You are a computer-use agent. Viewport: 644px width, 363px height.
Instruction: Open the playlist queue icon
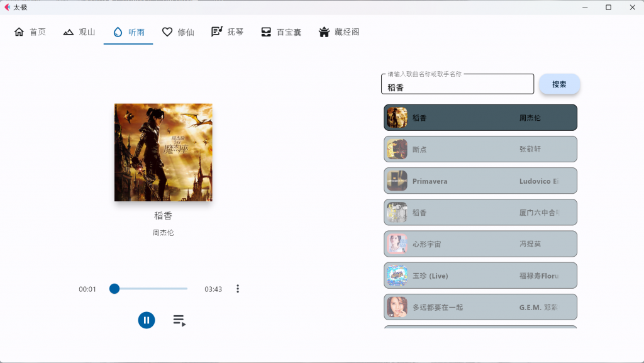pyautogui.click(x=179, y=320)
